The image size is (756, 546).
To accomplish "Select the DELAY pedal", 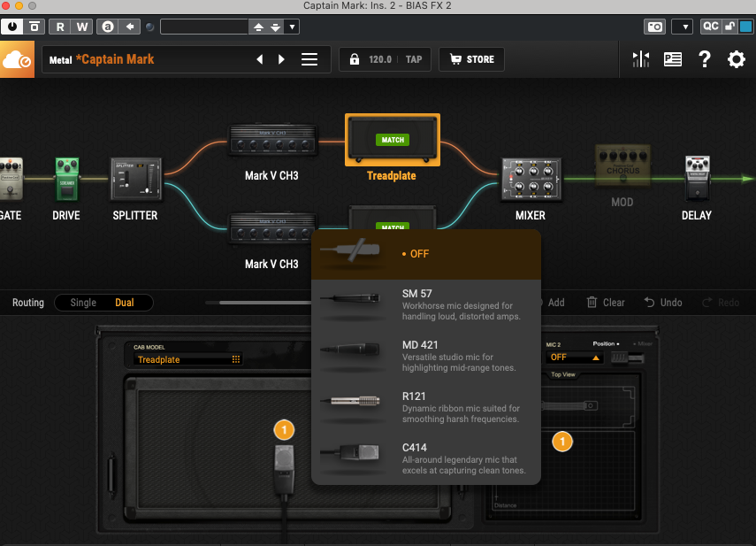I will (697, 178).
